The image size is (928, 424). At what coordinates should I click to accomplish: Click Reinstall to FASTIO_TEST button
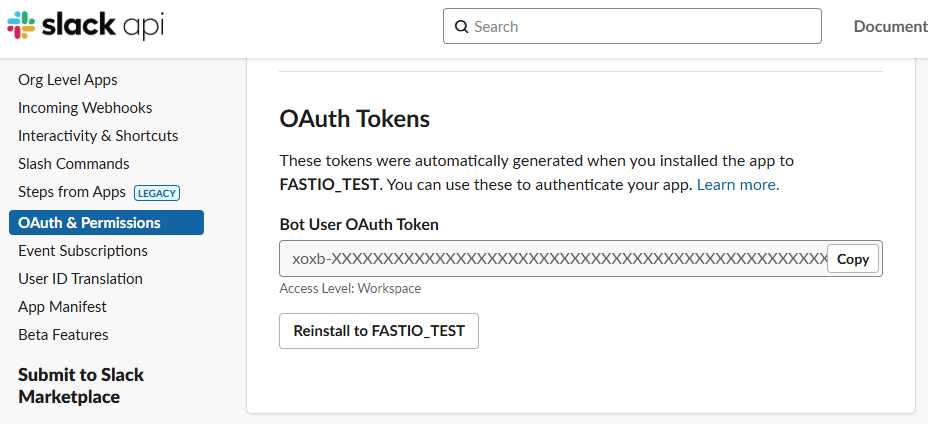379,330
